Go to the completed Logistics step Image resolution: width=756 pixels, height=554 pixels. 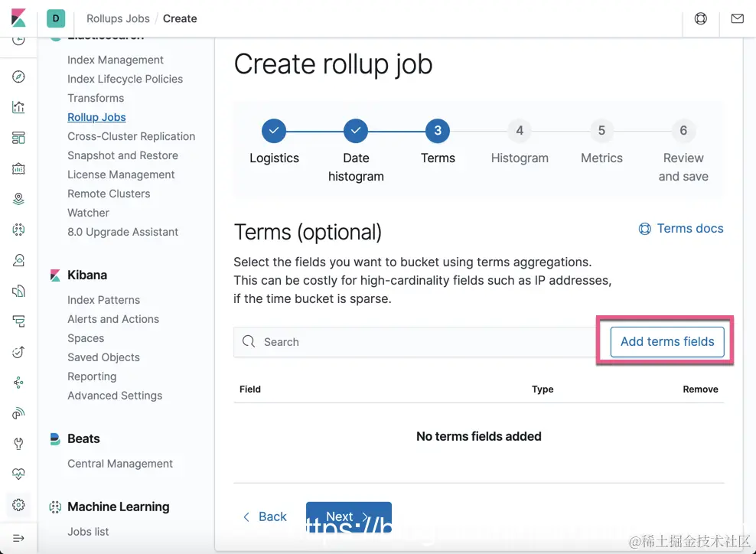click(274, 131)
